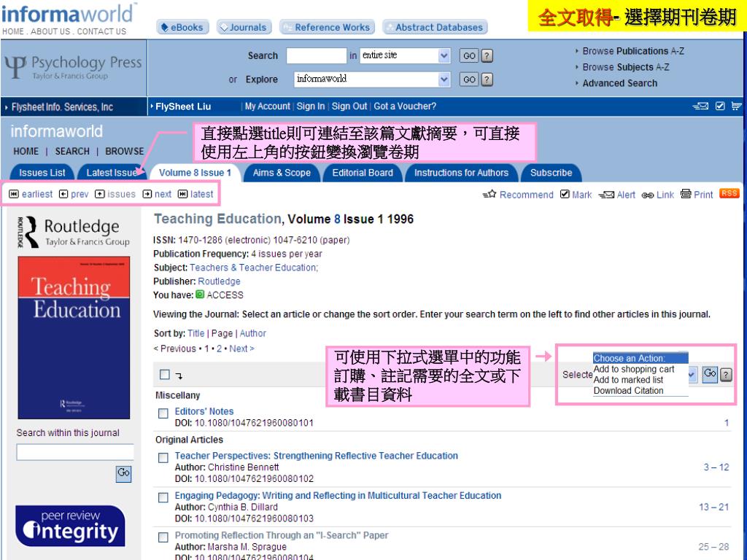Screen dimensions: 747x560
Task: Select 'Choose an Action' dropdown option
Action: coord(640,358)
